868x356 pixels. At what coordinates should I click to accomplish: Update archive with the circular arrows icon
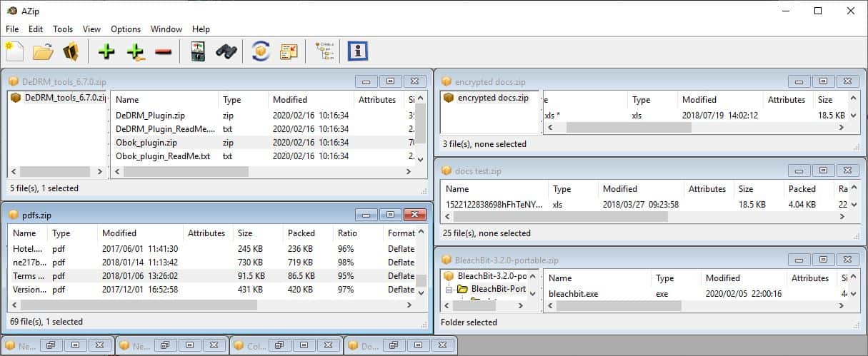point(261,51)
